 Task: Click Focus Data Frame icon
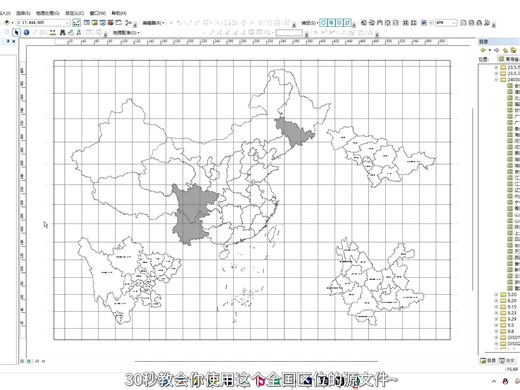coord(471,23)
